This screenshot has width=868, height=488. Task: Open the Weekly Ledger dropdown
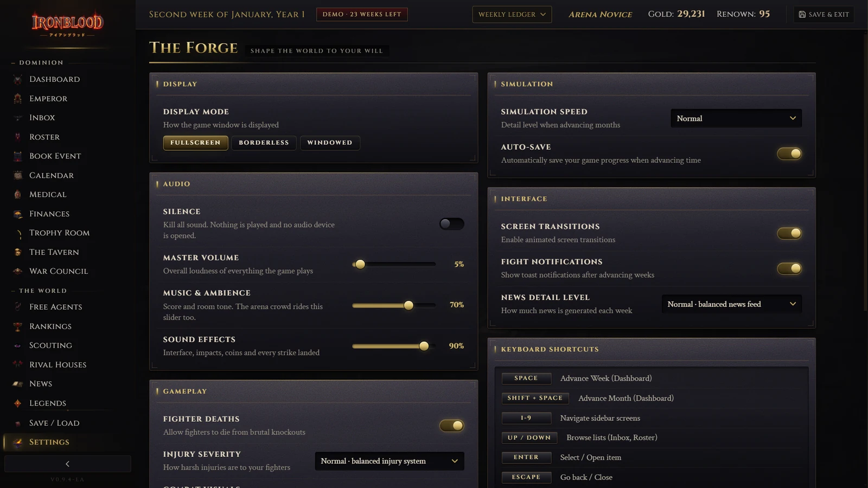pyautogui.click(x=512, y=15)
